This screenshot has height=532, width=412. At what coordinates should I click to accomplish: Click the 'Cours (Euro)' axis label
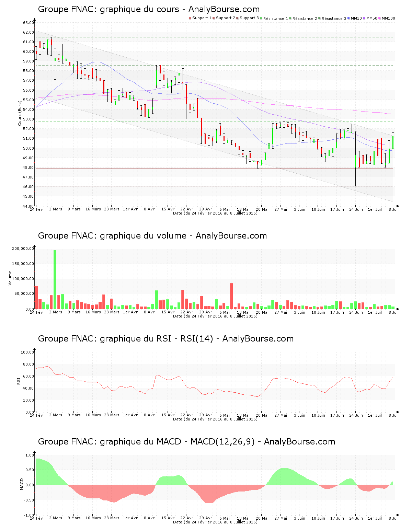(x=20, y=113)
